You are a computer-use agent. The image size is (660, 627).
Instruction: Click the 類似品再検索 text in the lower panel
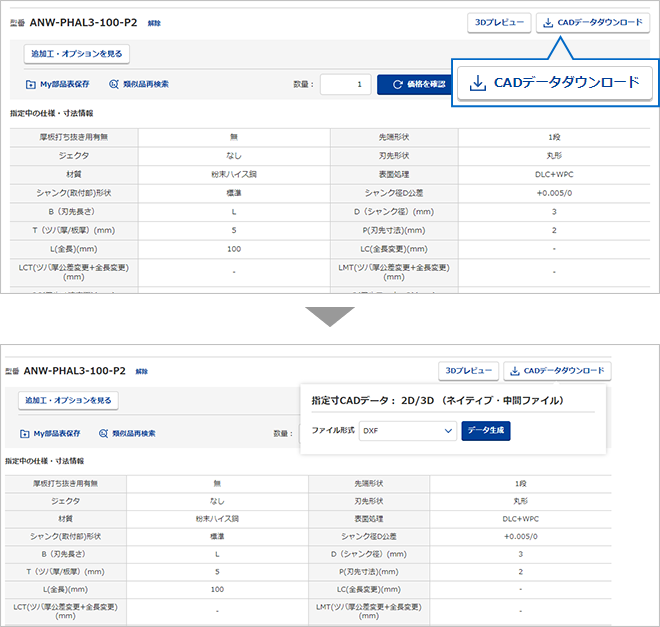point(135,433)
